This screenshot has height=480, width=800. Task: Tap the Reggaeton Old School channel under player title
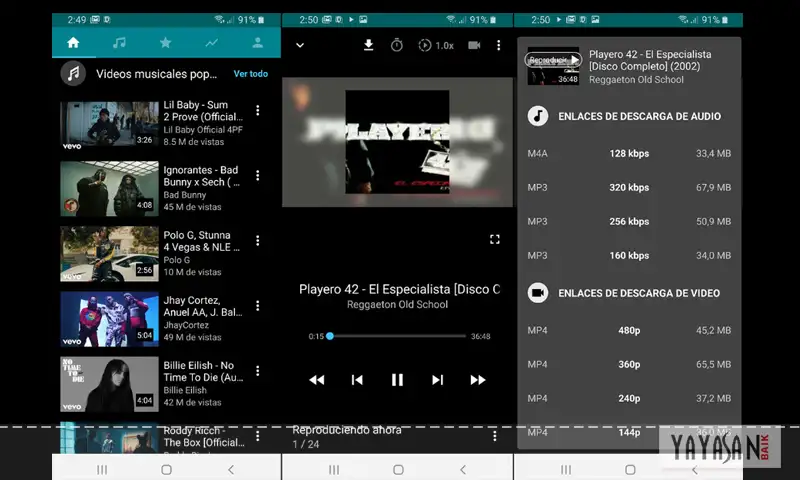(397, 305)
